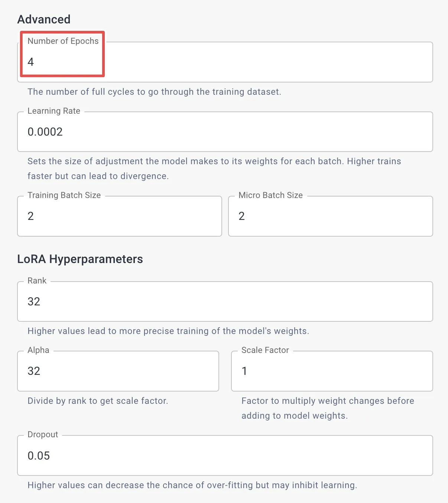Click into the Micro Batch Size field
The image size is (448, 503).
pos(331,216)
